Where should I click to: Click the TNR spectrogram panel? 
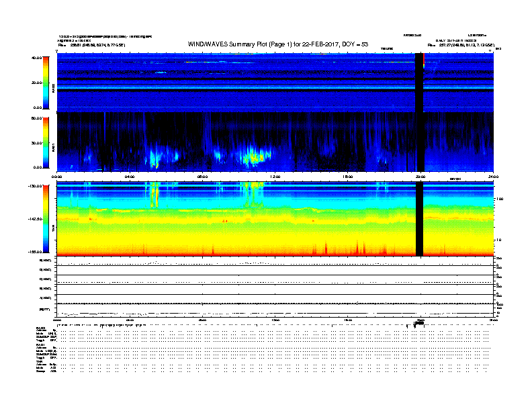275,219
